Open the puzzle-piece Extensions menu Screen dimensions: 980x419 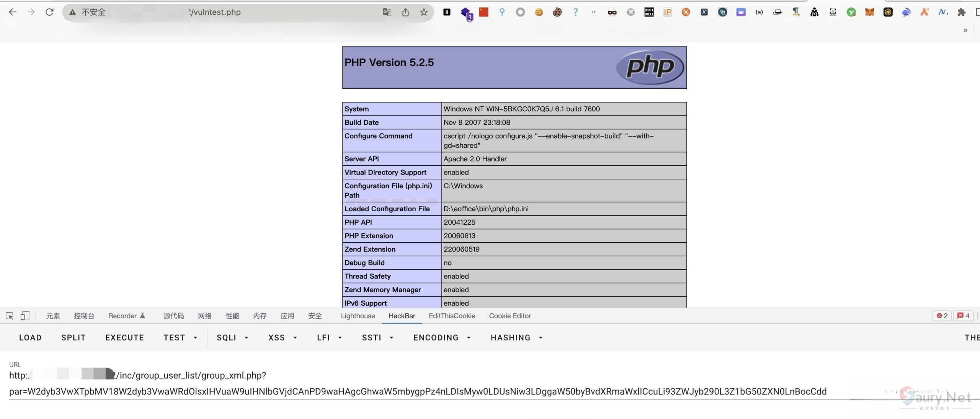click(961, 12)
